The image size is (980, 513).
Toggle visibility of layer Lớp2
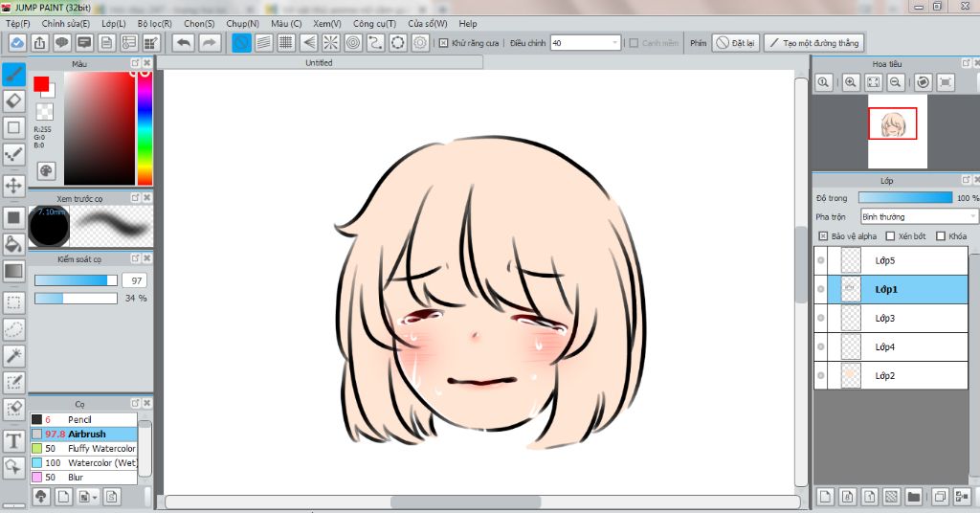tap(820, 375)
